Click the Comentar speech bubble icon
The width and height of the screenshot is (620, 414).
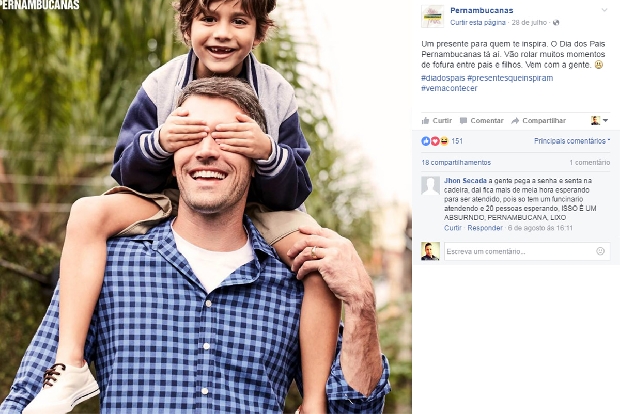tap(463, 121)
